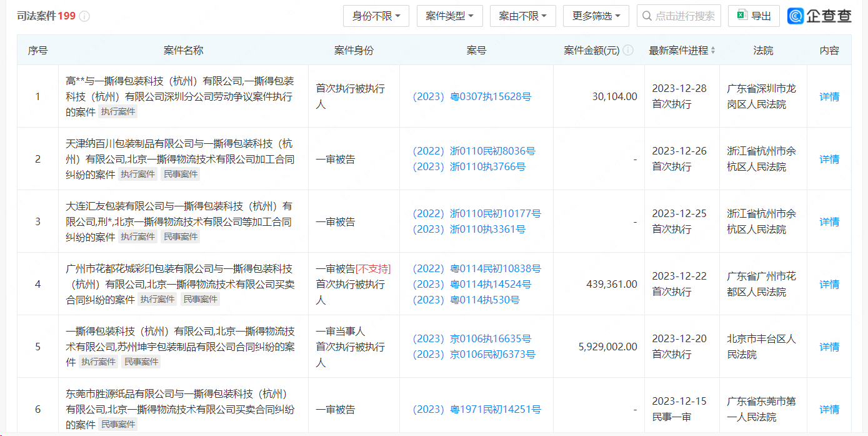
Task: Open case number (2022)粤0114民初10838号
Action: pos(477,268)
